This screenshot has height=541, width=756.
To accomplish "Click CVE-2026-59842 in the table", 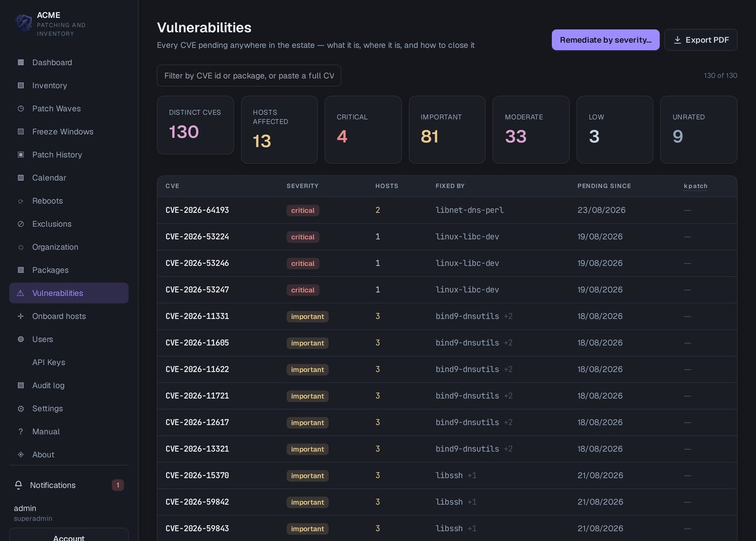I will click(197, 502).
